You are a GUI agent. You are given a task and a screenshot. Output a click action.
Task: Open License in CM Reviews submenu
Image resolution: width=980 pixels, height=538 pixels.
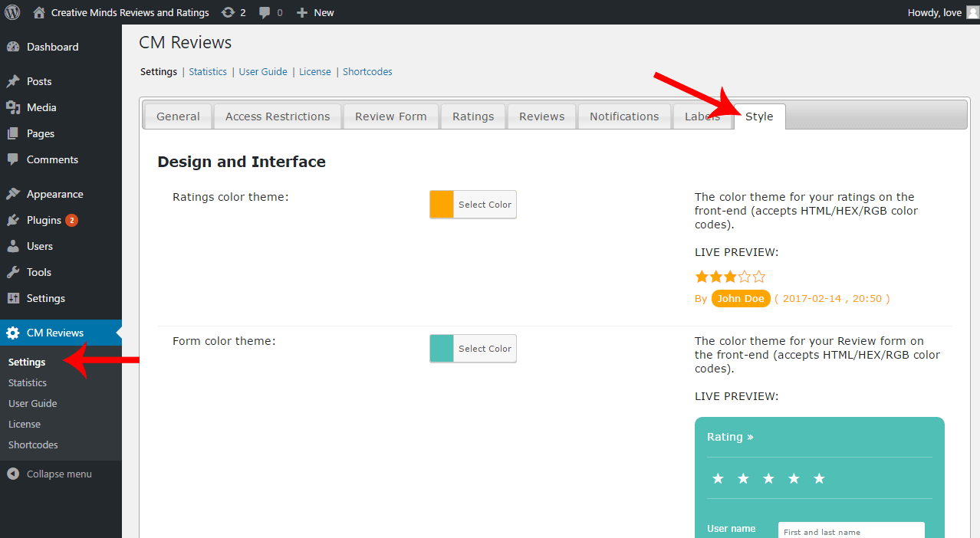pos(25,424)
